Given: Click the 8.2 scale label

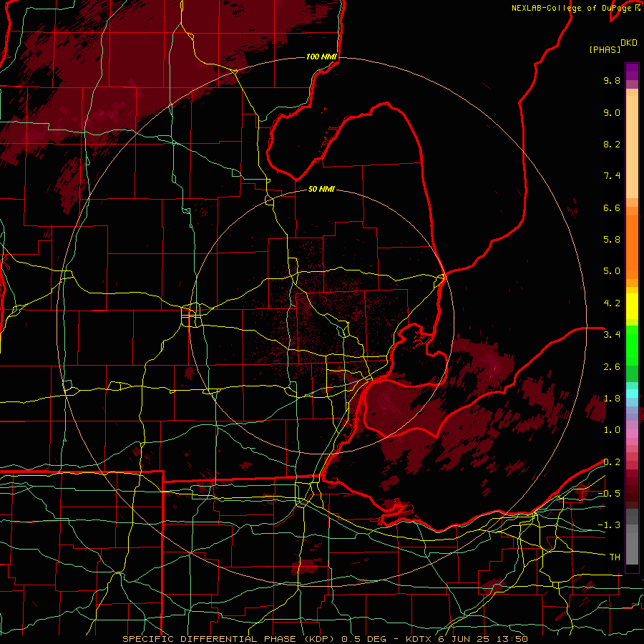Looking at the screenshot, I should tap(612, 144).
